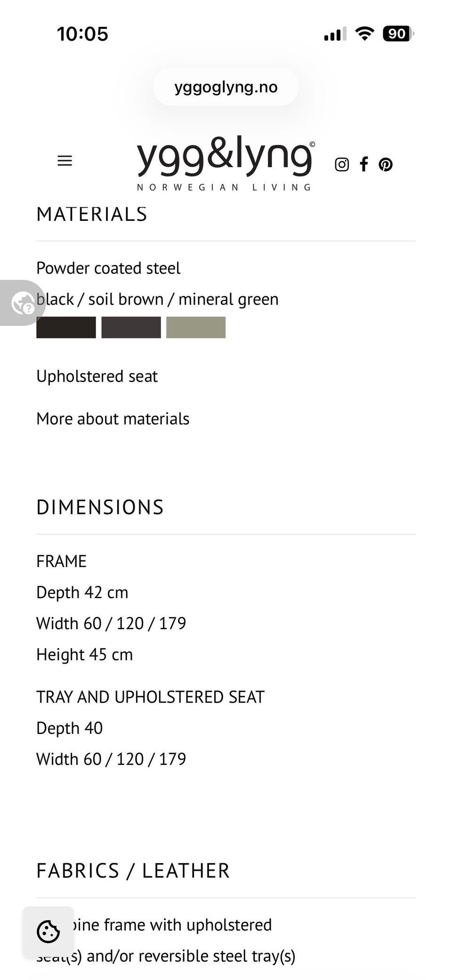Tap the ygg&lyng logo

(226, 163)
